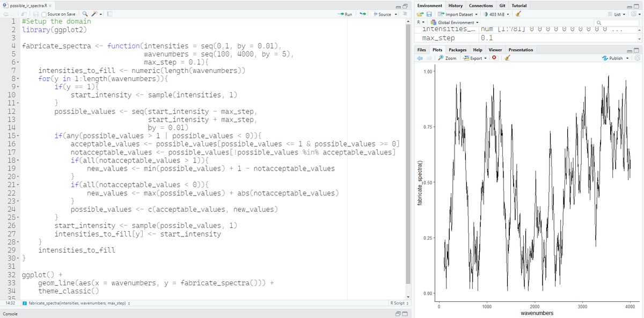Screen dimensions: 644x318
Task: Switch to the History tab
Action: [455, 5]
